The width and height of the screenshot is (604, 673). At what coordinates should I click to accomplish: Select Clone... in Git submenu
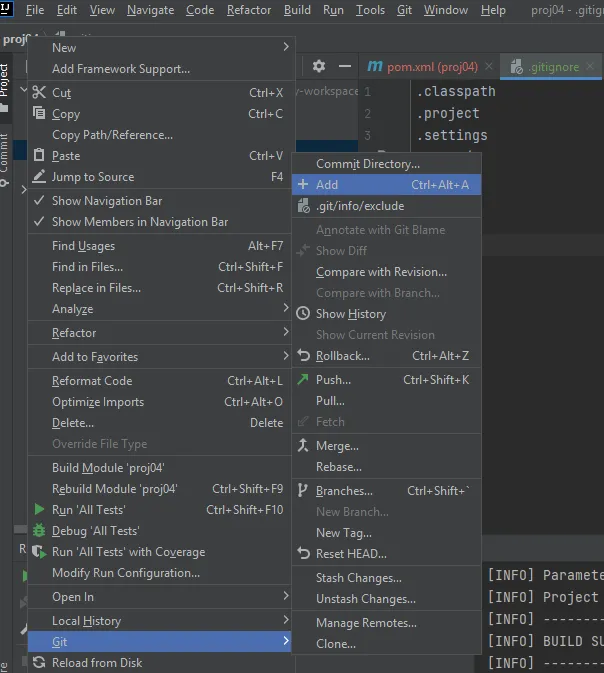coord(386,644)
